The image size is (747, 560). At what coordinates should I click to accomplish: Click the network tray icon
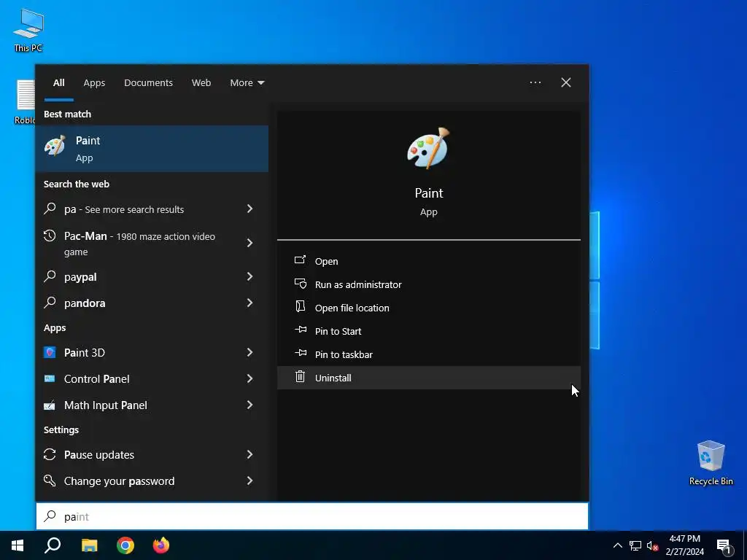click(635, 545)
